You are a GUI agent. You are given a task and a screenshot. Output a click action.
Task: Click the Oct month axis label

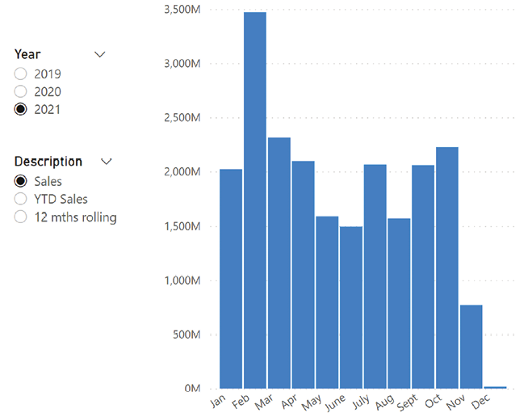coord(434,402)
